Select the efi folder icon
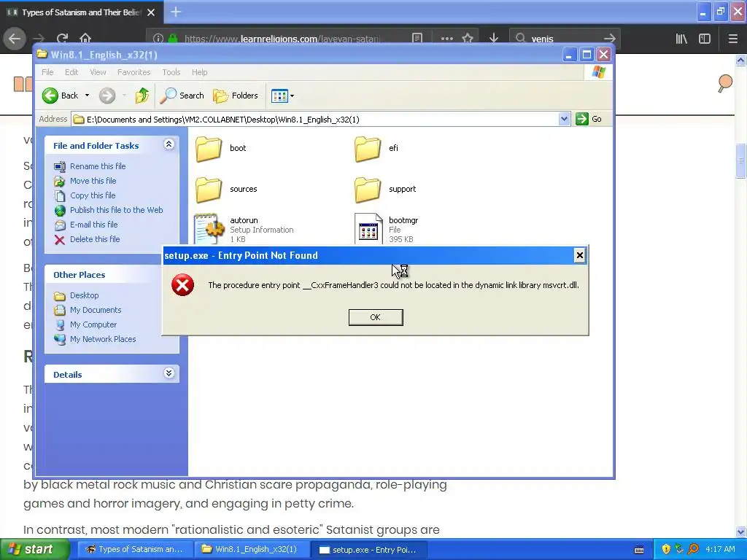This screenshot has height=560, width=747. tap(368, 149)
